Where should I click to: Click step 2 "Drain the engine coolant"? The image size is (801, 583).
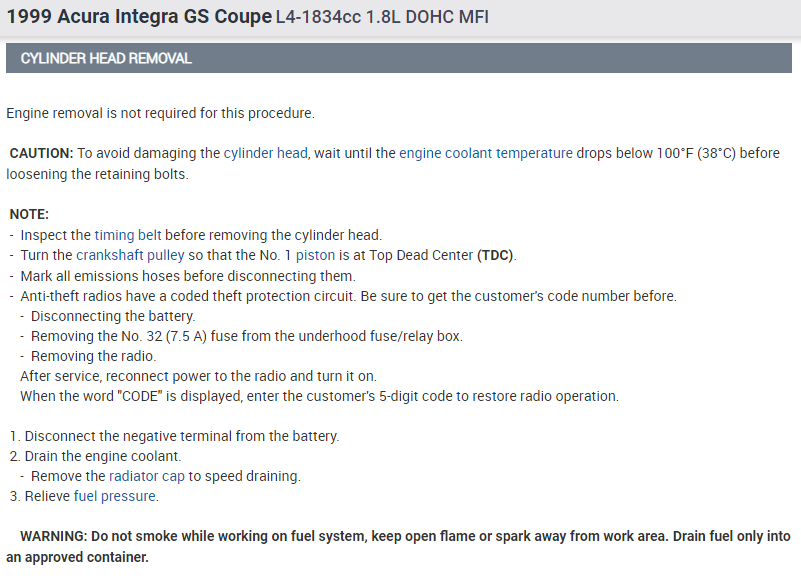pyautogui.click(x=103, y=456)
